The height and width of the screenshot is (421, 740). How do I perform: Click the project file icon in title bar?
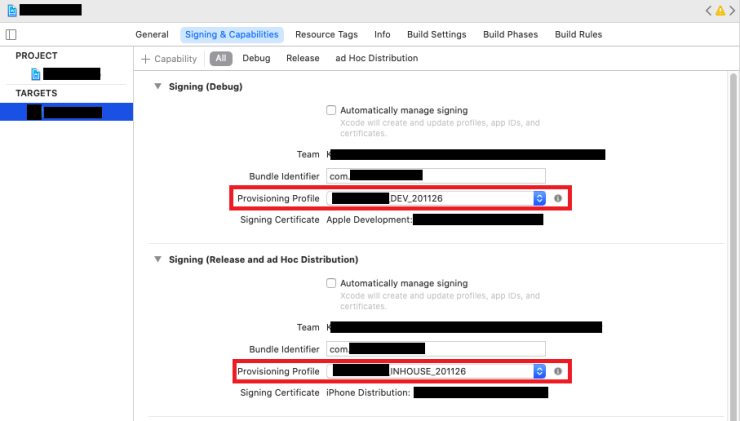click(x=10, y=10)
